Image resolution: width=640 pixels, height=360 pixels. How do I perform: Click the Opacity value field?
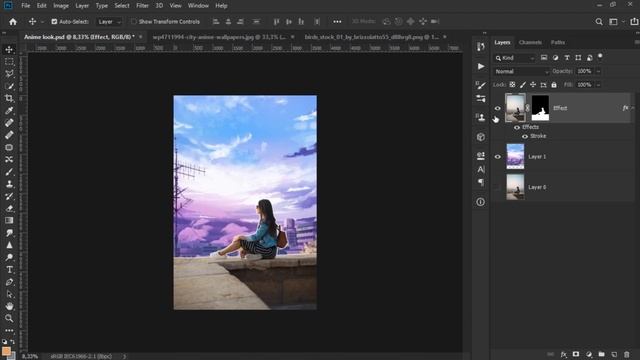(x=584, y=71)
